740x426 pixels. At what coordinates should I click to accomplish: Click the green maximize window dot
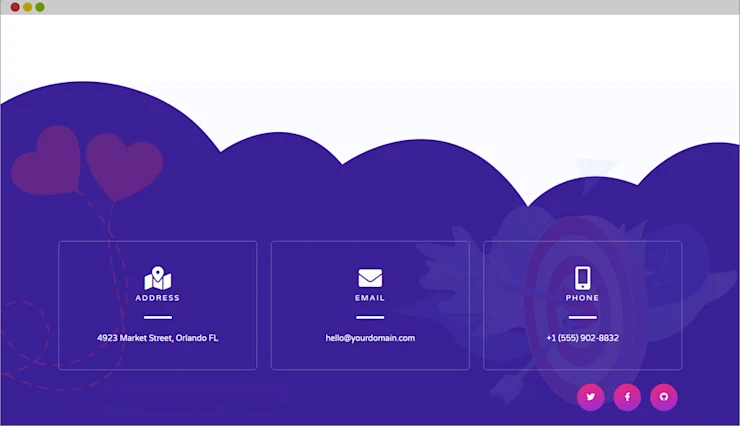pyautogui.click(x=40, y=7)
